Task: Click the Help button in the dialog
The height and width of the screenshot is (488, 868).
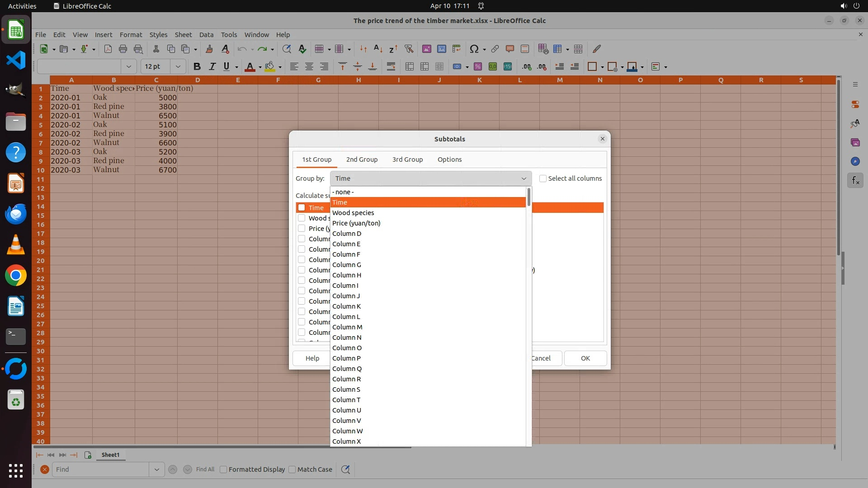Action: [312, 358]
